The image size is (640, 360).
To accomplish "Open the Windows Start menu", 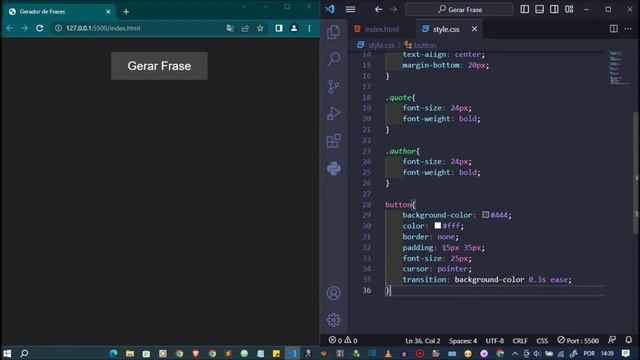I will tap(7, 353).
